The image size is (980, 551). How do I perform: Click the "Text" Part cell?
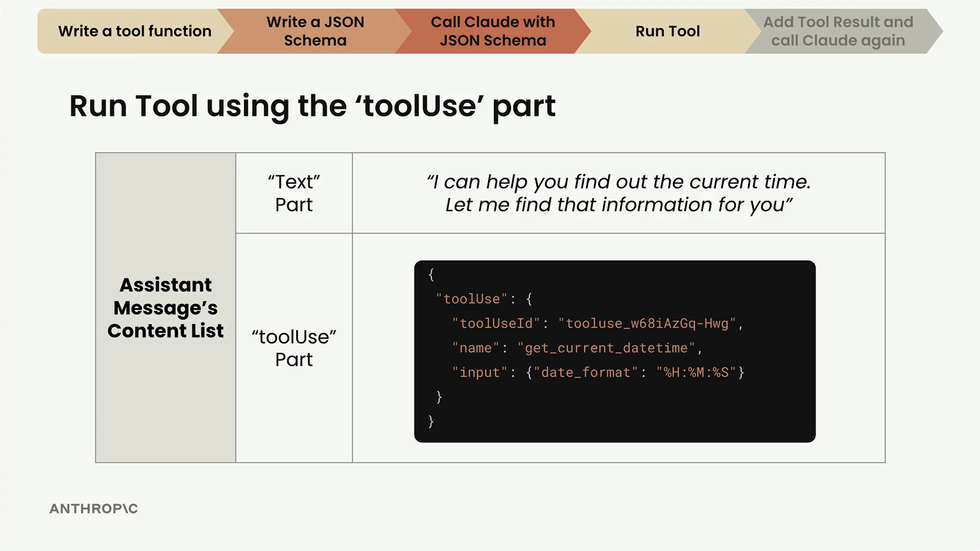(x=294, y=193)
